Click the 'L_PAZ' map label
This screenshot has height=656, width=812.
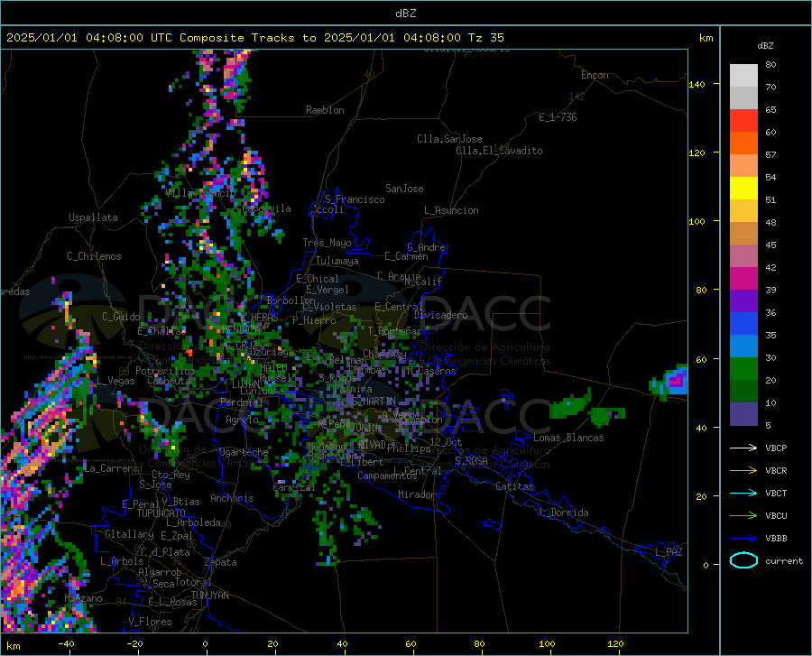669,552
